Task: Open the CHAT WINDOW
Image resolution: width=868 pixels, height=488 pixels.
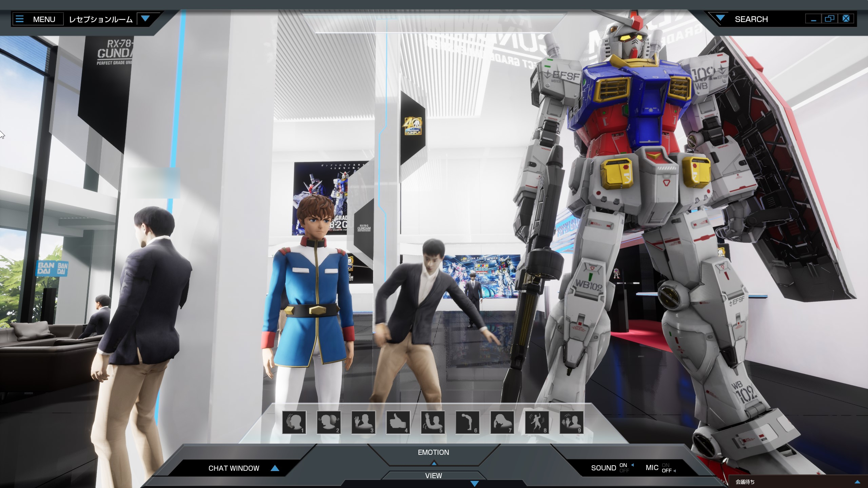Action: [233, 468]
